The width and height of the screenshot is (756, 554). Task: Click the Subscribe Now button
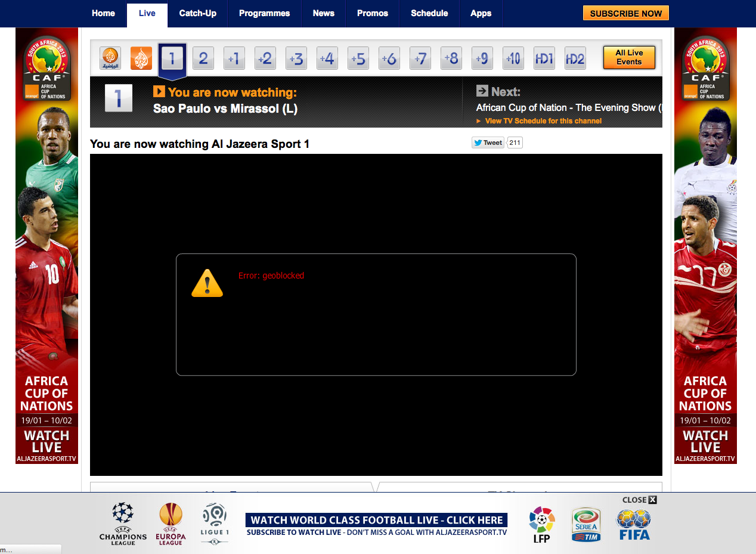tap(626, 13)
